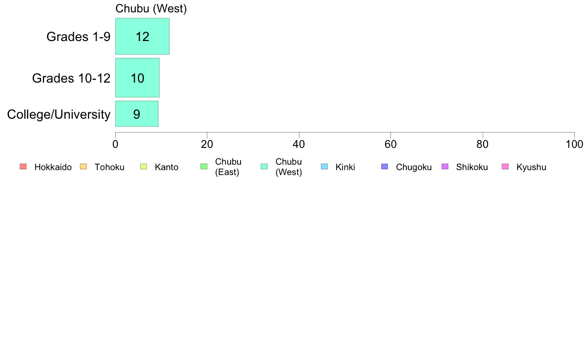The image size is (588, 364).
Task: Click the 40 tick on x-axis
Action: click(299, 144)
